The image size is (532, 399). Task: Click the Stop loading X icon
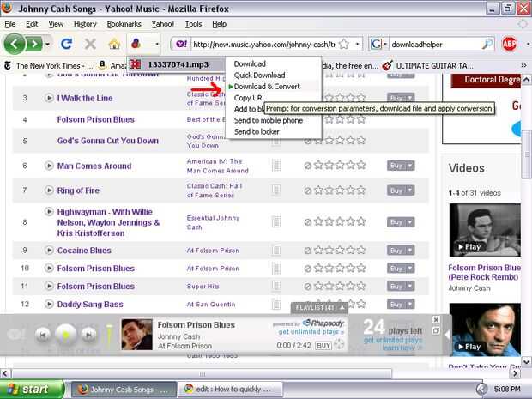[x=90, y=44]
